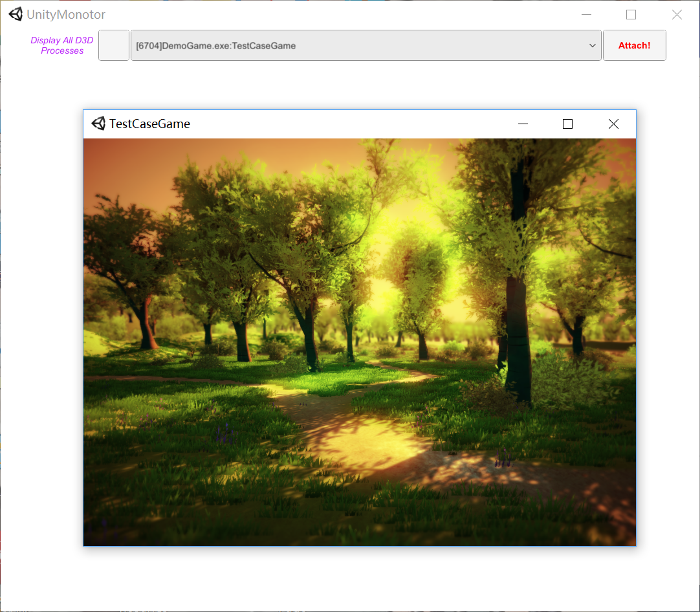Viewport: 700px width, 612px height.
Task: Maximize the UnityMonotor window
Action: (x=631, y=14)
